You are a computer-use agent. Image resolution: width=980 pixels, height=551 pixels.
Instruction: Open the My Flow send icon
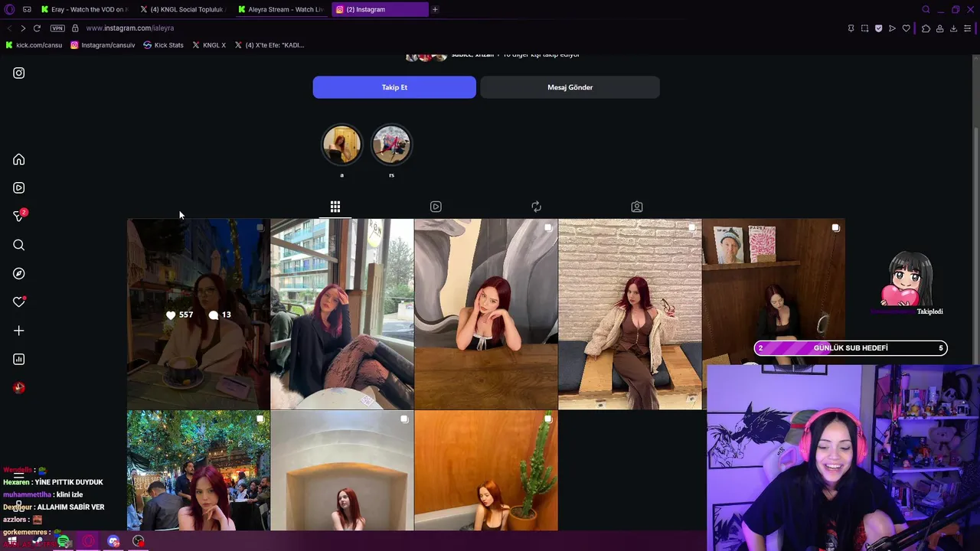coord(892,28)
